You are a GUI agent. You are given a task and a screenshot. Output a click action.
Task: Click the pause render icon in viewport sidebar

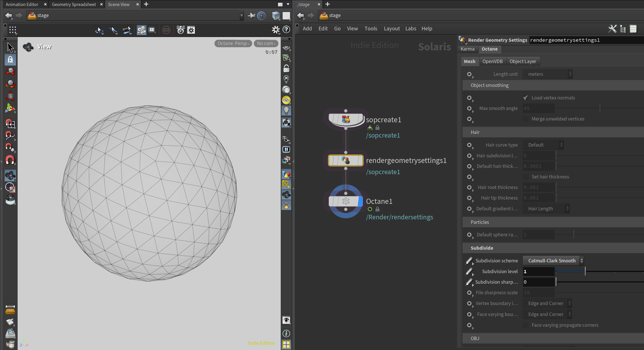pos(286,149)
